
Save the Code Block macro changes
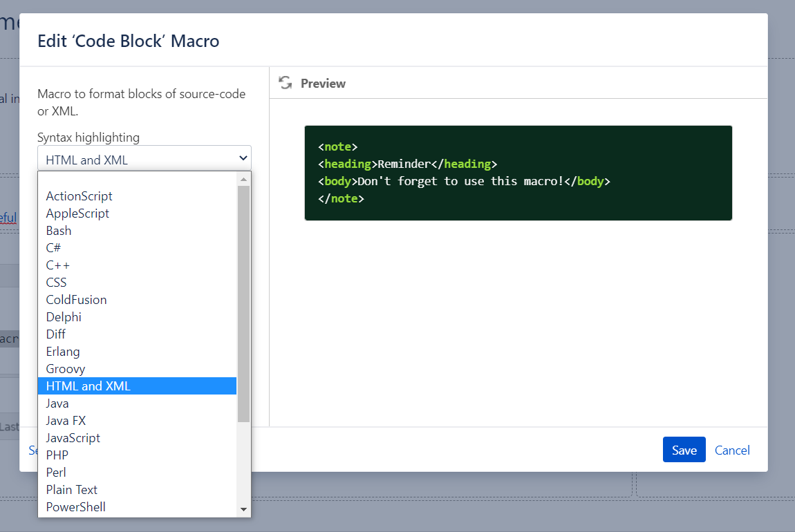pyautogui.click(x=684, y=450)
